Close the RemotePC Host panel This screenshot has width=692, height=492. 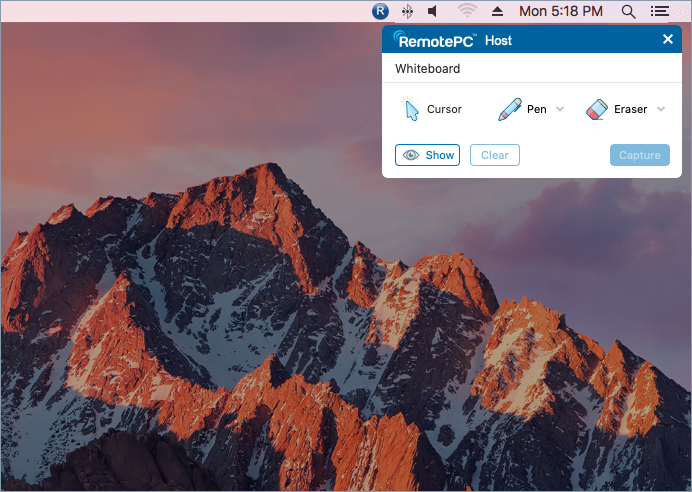[668, 40]
